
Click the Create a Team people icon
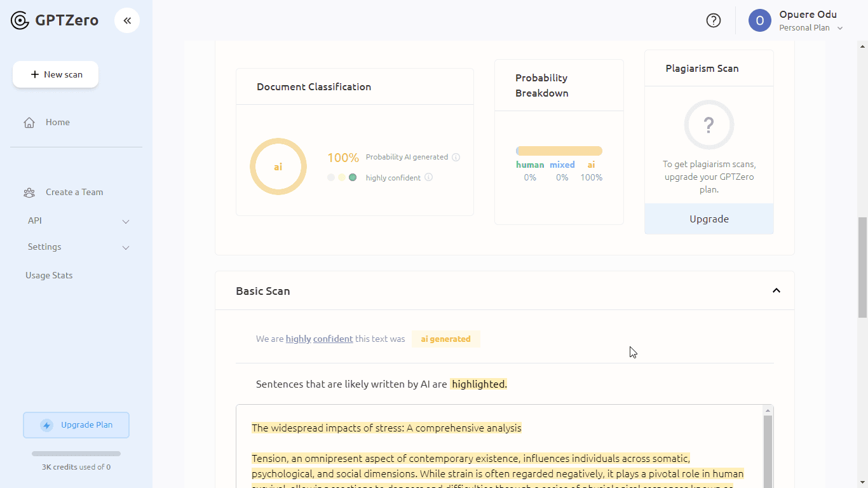[x=29, y=193]
